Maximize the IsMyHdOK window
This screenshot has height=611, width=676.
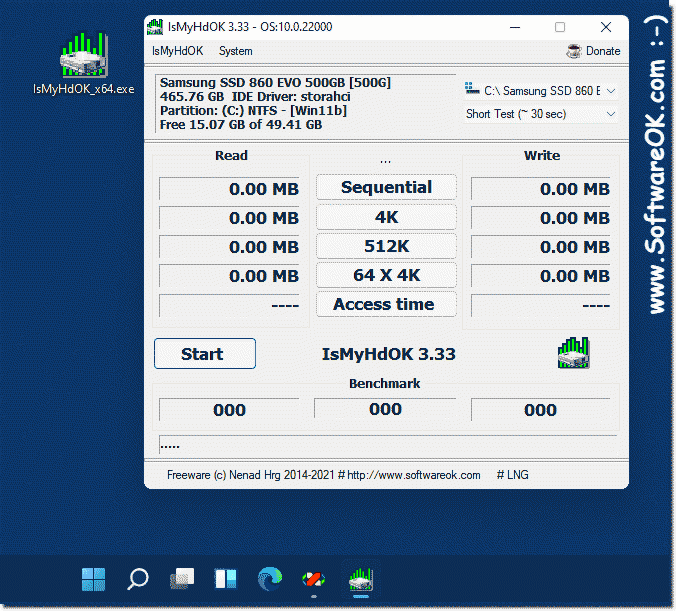click(x=560, y=27)
